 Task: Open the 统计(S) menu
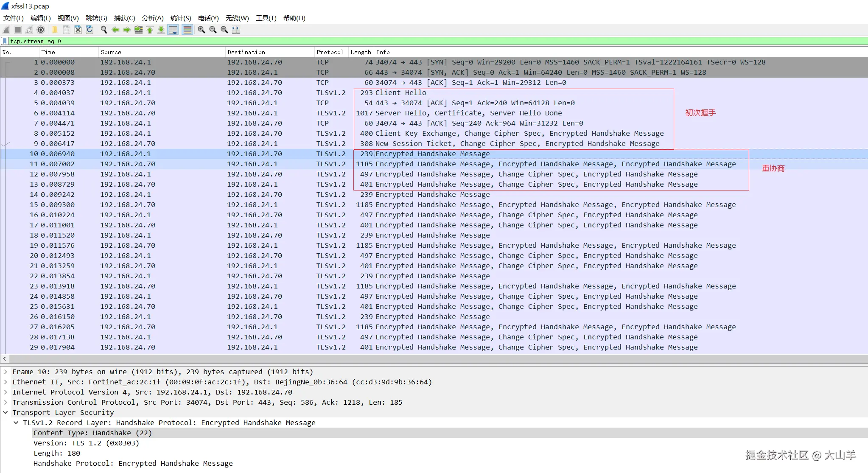coord(180,18)
